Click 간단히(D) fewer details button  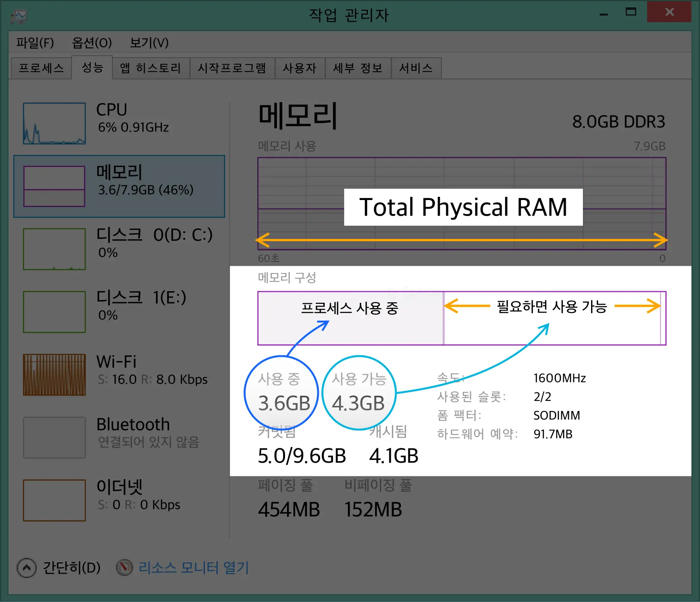[x=59, y=568]
